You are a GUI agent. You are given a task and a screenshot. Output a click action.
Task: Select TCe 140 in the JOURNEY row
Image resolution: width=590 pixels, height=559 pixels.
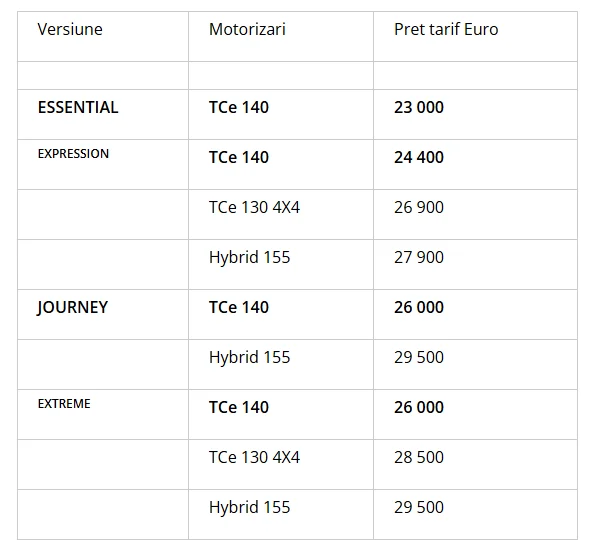pyautogui.click(x=239, y=307)
